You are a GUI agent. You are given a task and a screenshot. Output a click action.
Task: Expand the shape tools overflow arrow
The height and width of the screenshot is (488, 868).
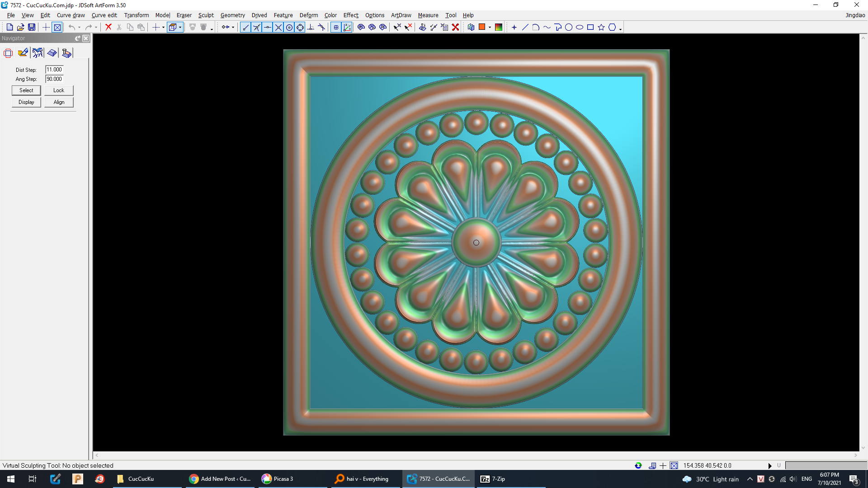click(x=620, y=28)
